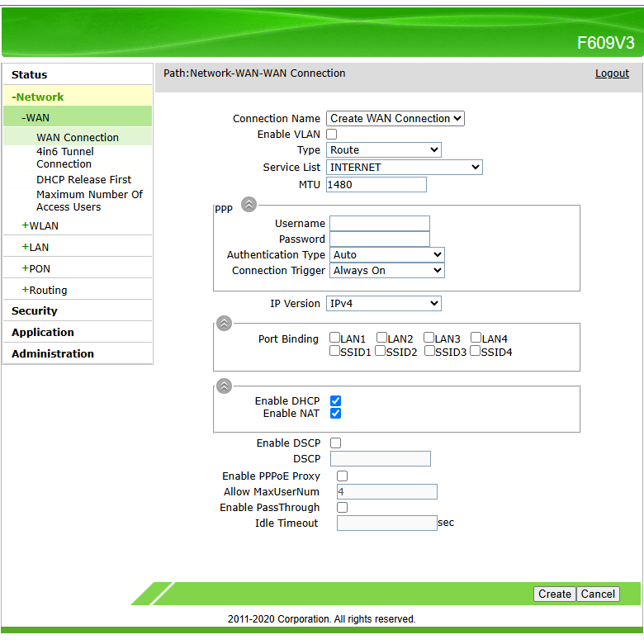
Task: Expand the WLAN menu in sidebar
Action: click(x=43, y=225)
